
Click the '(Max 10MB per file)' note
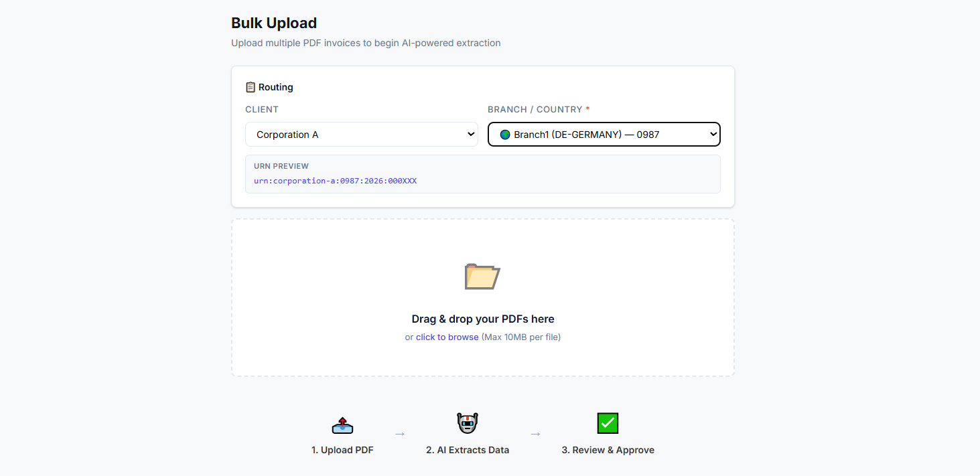pos(521,337)
